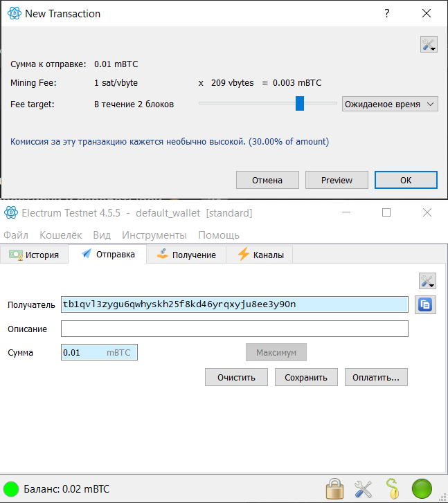This screenshot has height=503, width=448.
Task: Click the 209 vbytes size value
Action: point(232,83)
